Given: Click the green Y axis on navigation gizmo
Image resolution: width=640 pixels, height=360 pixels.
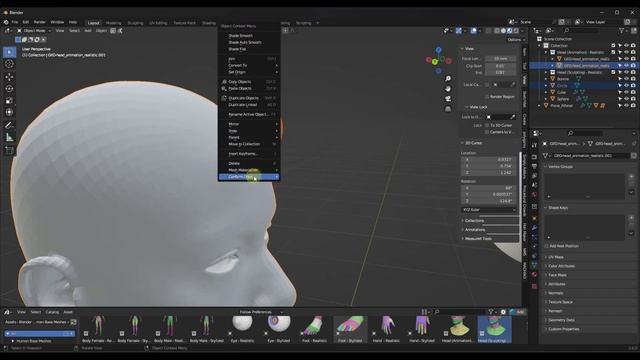Looking at the screenshot, I should [435, 62].
